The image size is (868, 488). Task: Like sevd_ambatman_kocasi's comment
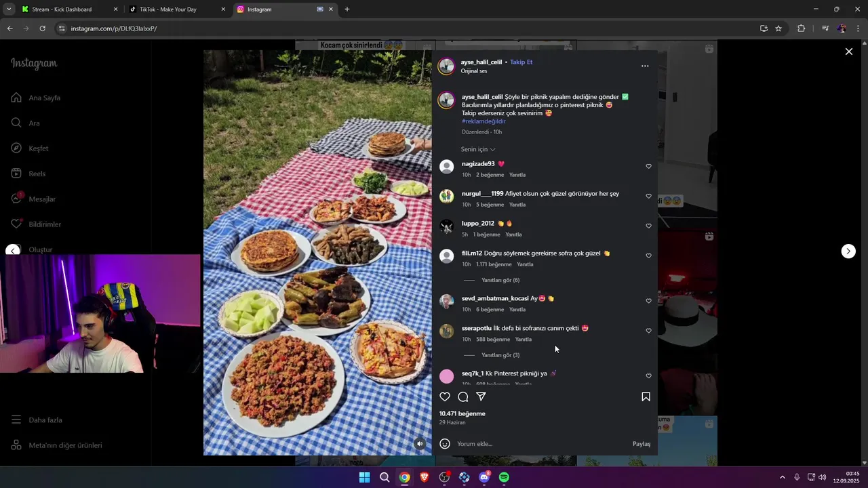point(648,301)
